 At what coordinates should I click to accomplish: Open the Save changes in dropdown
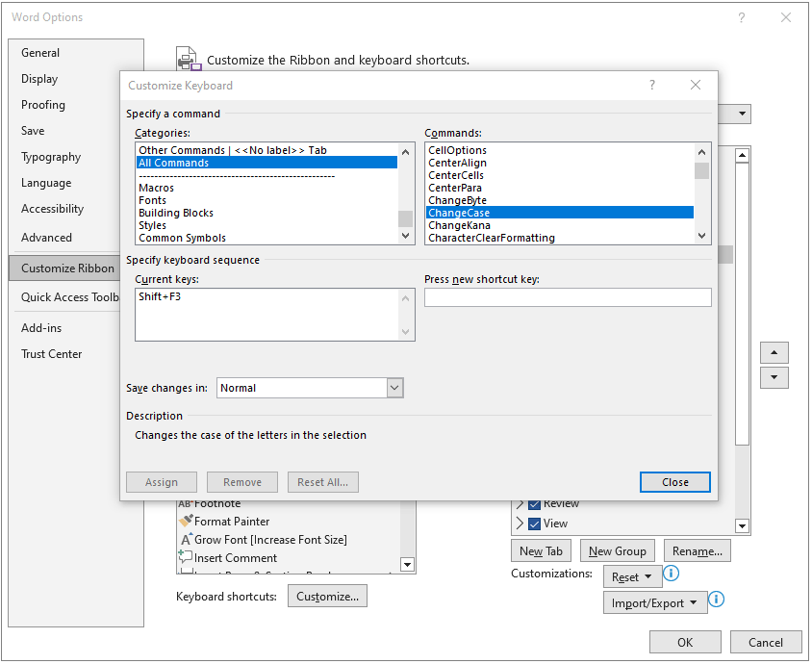(394, 388)
